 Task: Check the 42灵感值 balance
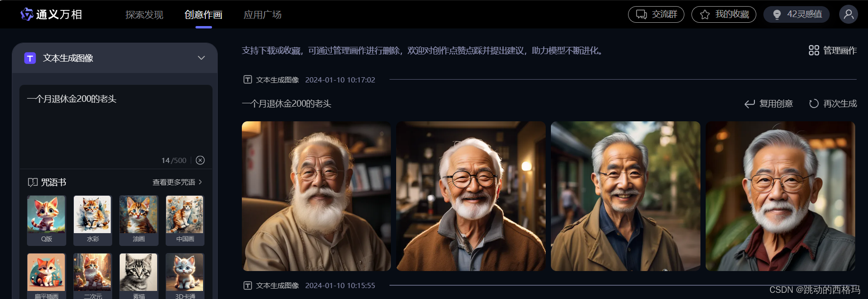(x=797, y=14)
